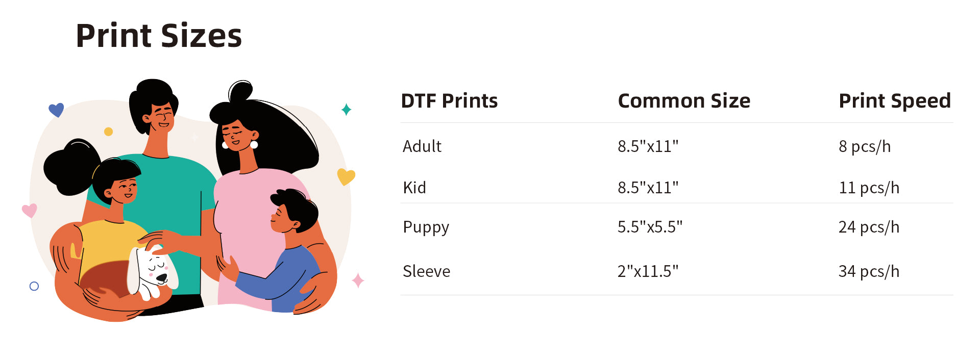Click the blue heart icon
The height and width of the screenshot is (357, 980).
coord(56,109)
